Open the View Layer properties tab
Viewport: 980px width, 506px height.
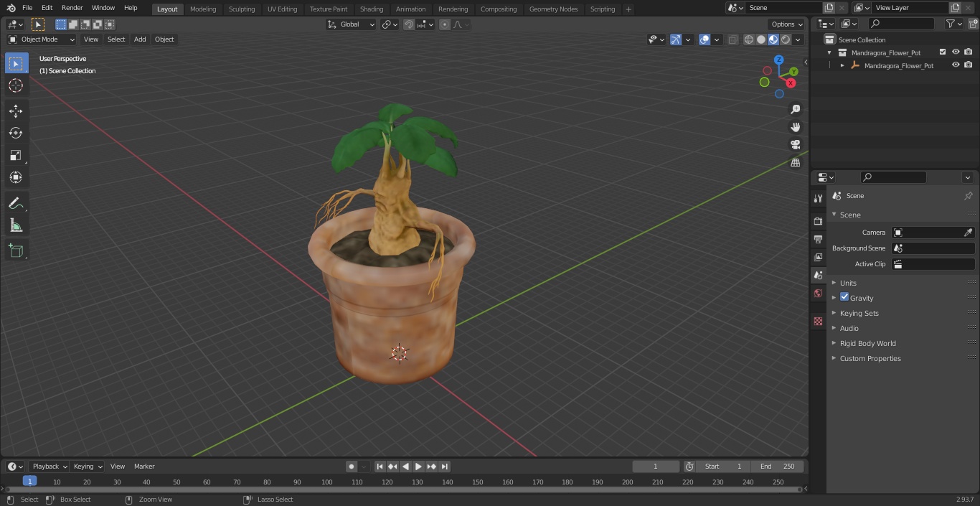pos(818,257)
